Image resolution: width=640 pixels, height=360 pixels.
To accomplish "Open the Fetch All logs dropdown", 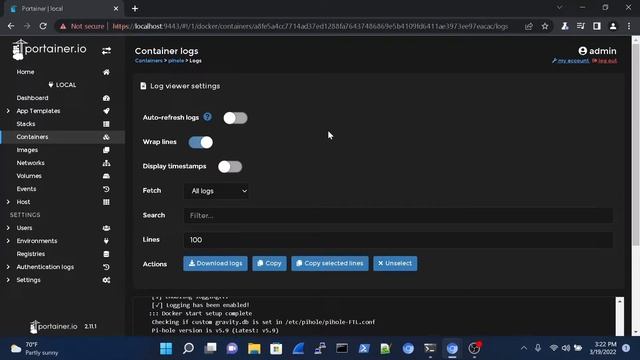I will (216, 191).
